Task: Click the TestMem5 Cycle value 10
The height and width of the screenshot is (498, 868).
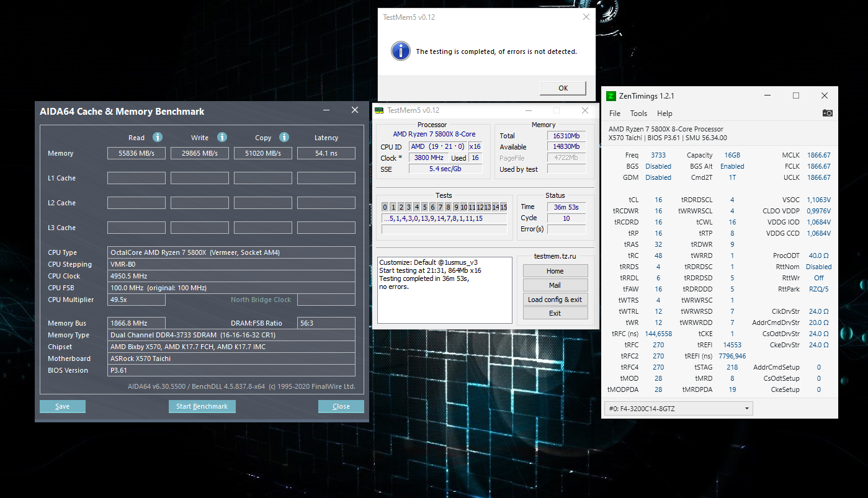Action: click(566, 218)
